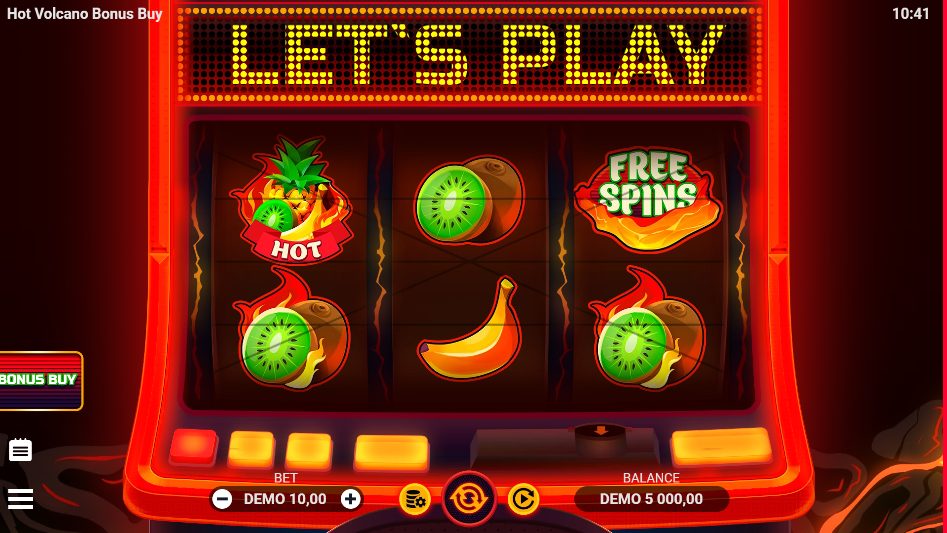947x533 pixels.
Task: Click the flaming kiwi on the left reel
Action: (291, 328)
